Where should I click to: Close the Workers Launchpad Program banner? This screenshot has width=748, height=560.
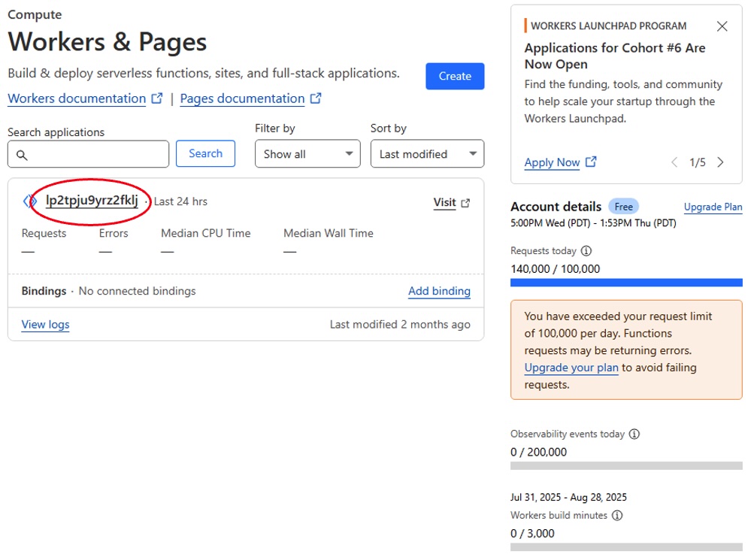pos(722,26)
